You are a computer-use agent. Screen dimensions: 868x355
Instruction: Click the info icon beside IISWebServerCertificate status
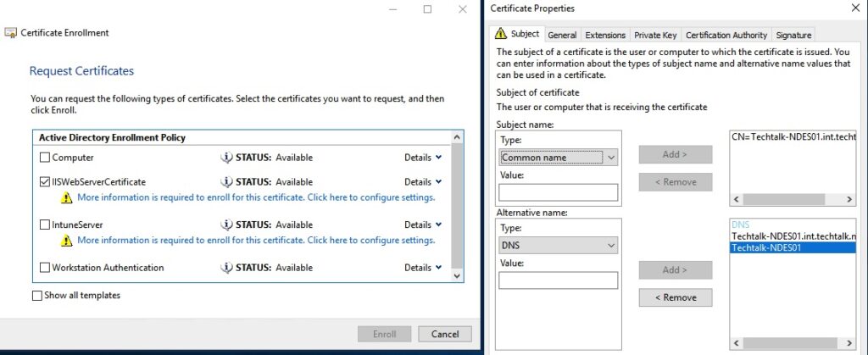[x=226, y=182]
